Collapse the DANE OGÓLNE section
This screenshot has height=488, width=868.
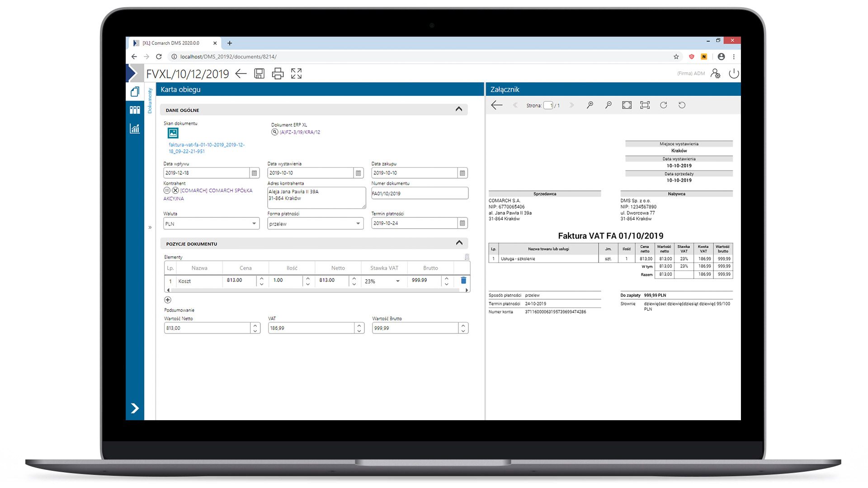458,110
